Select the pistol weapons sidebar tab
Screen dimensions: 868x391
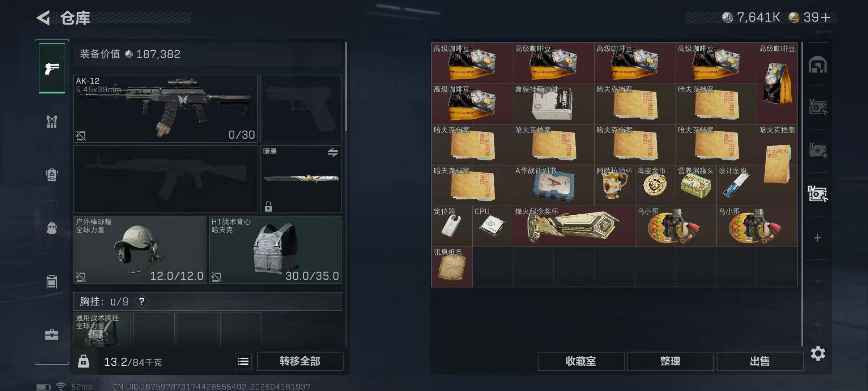coord(52,68)
